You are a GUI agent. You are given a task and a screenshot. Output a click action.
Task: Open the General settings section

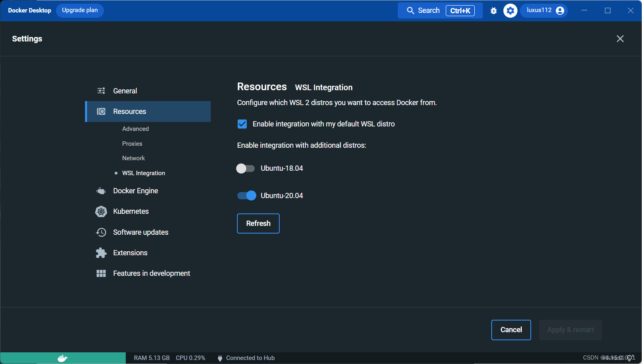[x=148, y=91]
